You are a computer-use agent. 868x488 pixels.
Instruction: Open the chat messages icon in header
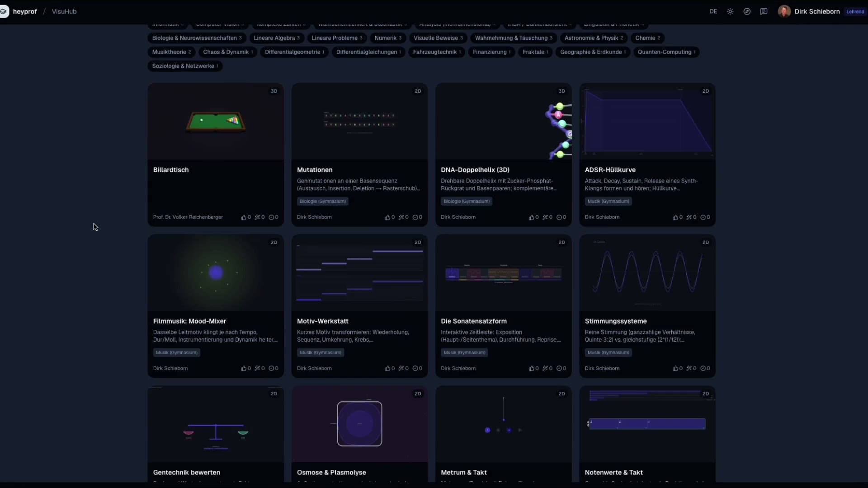point(764,12)
